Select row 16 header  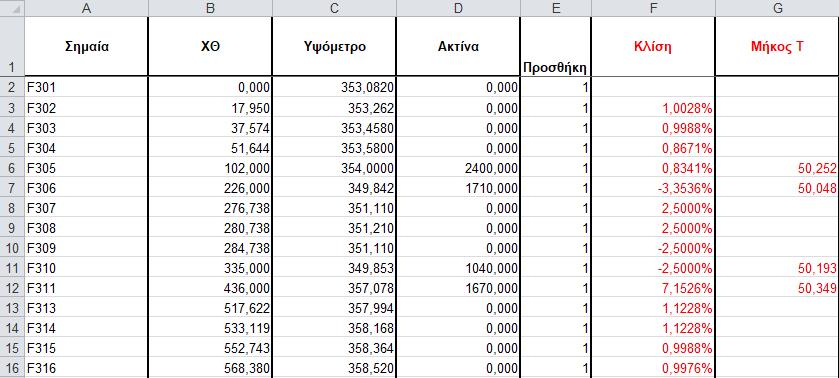click(12, 368)
